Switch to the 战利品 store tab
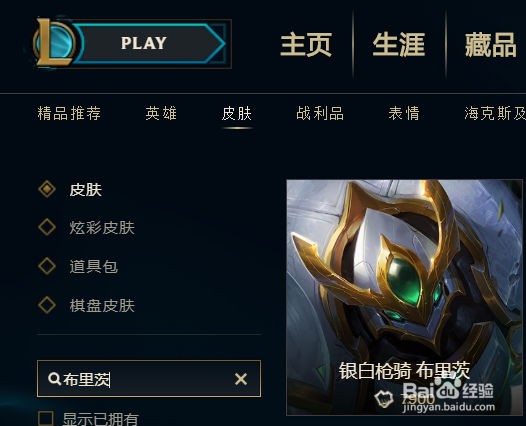The image size is (526, 426). coord(320,113)
